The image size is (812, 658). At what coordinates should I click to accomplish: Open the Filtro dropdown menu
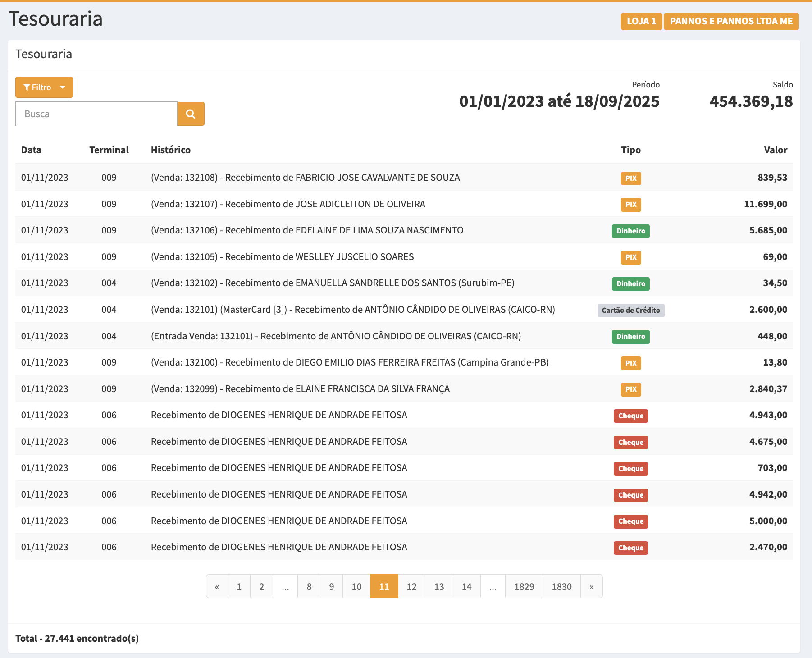[x=44, y=87]
